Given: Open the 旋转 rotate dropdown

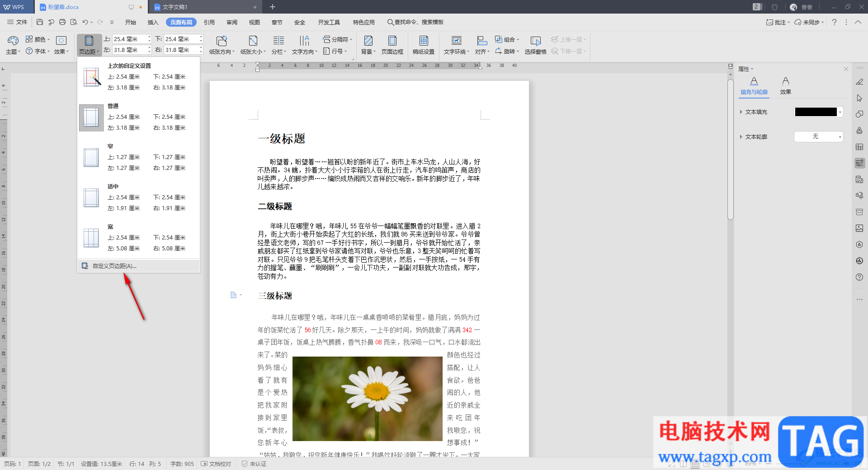Looking at the screenshot, I should [507, 51].
